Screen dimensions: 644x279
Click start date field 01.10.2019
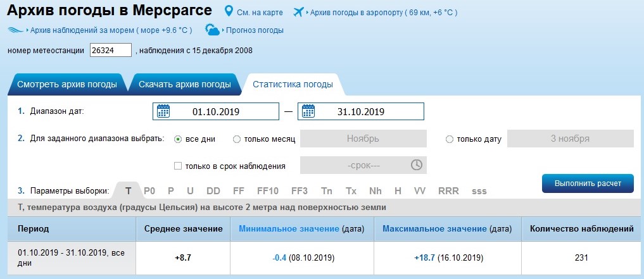[216, 111]
